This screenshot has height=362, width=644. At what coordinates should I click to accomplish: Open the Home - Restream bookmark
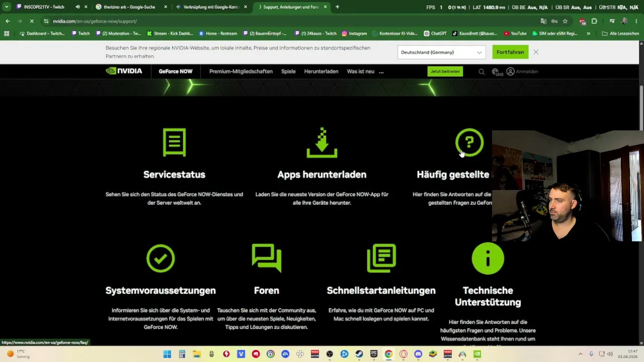218,34
